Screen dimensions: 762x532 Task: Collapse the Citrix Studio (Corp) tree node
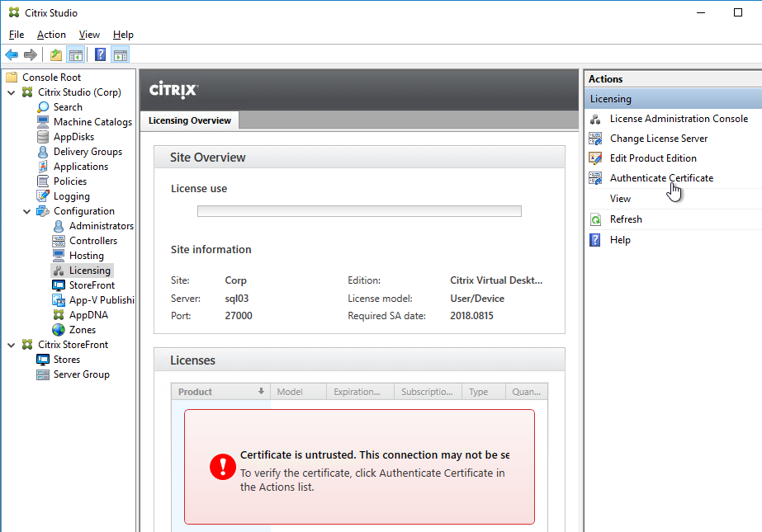click(12, 92)
